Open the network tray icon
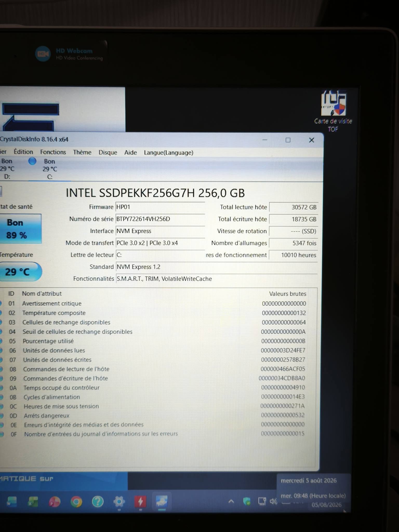The width and height of the screenshot is (399, 532). 262,501
